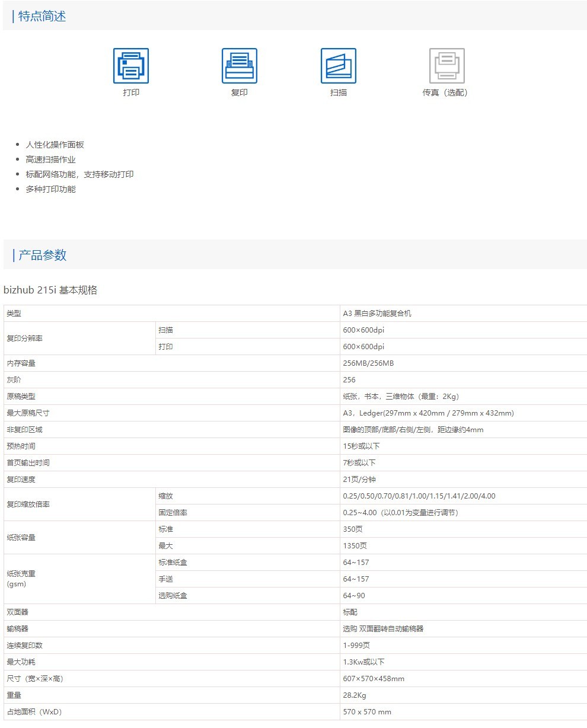The image size is (587, 728).
Task: Click the value 1350页
Action: [x=355, y=546]
